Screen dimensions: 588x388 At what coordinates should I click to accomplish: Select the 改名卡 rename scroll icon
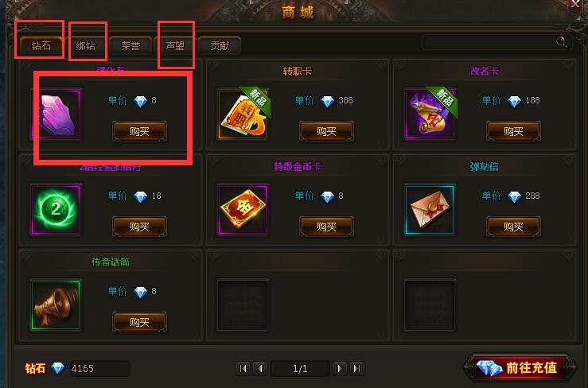tap(430, 114)
